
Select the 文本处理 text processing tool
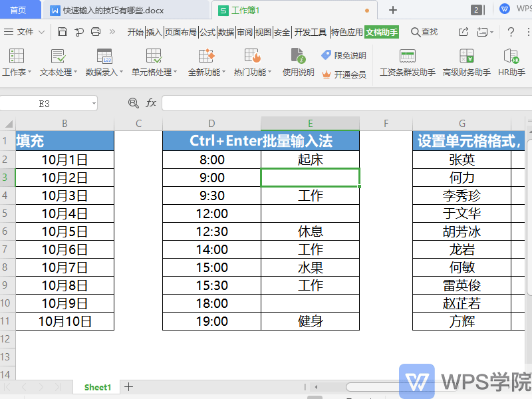coord(59,63)
